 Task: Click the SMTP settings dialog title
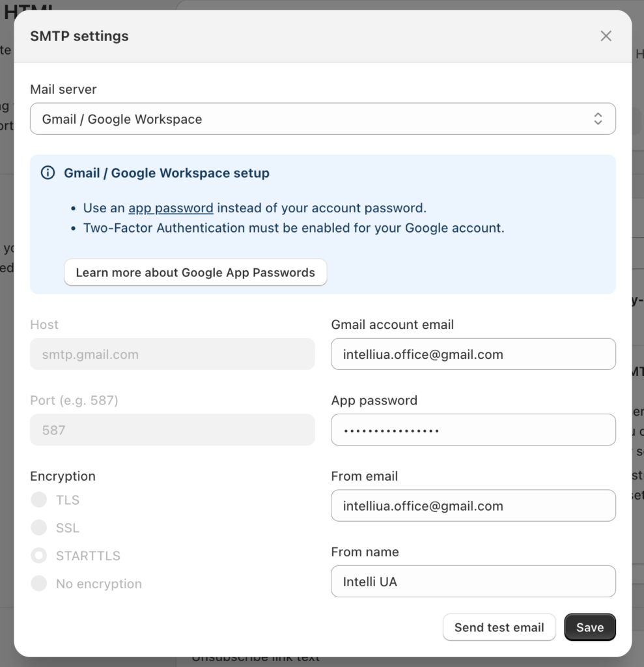coord(79,36)
